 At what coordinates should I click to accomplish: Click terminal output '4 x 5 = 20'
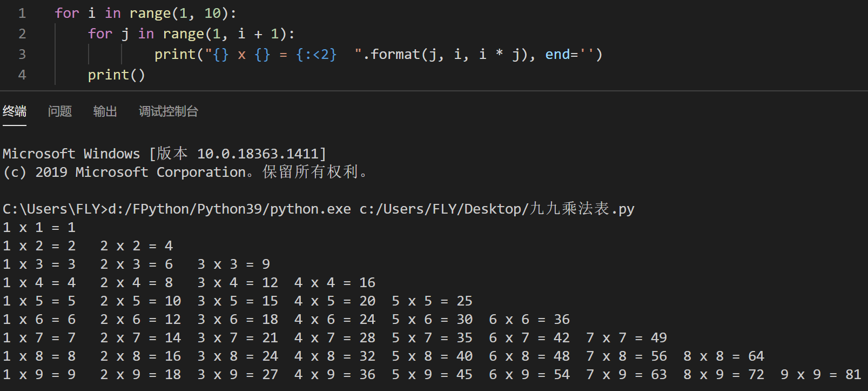[x=335, y=301]
